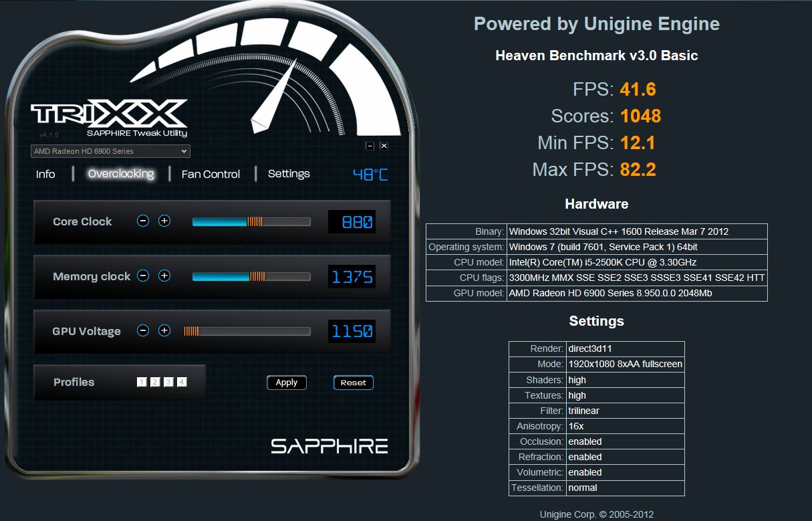
Task: Click the GPU model Radeon 2048Mb cell
Action: (x=637, y=293)
